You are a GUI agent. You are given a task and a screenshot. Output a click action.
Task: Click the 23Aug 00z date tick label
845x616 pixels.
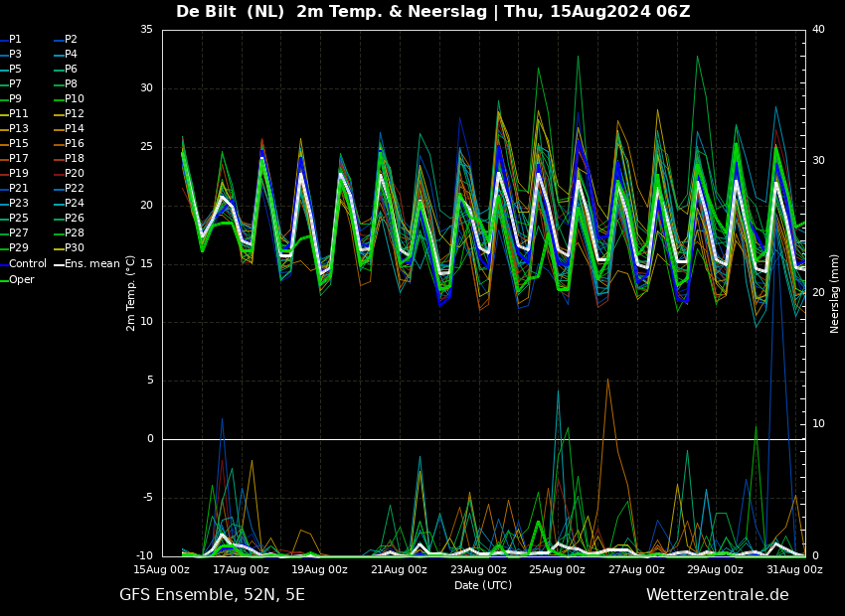click(x=478, y=569)
